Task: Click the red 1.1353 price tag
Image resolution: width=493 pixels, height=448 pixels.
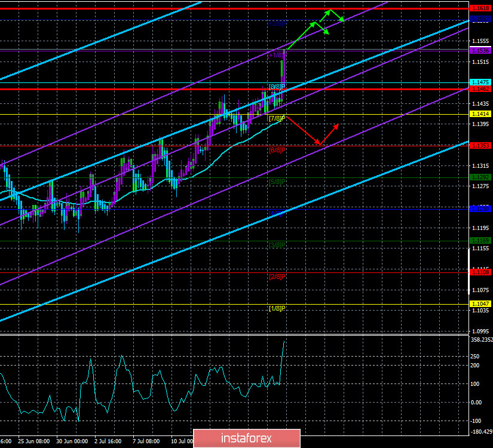Action: tap(480, 145)
